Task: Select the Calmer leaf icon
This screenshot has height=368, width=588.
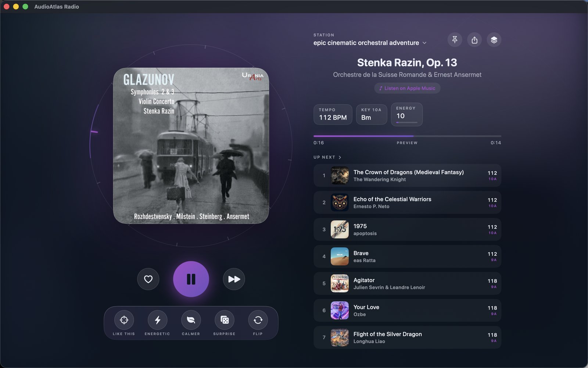Action: tap(191, 320)
